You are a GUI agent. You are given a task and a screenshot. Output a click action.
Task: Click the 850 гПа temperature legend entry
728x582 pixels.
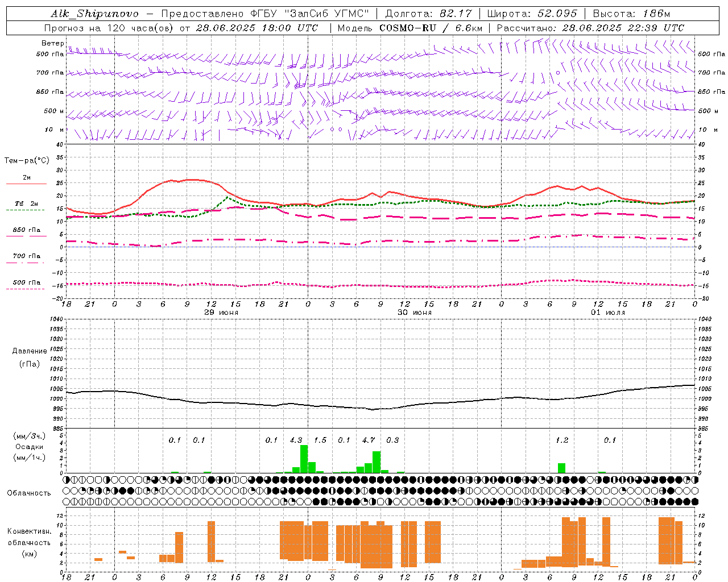[x=27, y=230]
